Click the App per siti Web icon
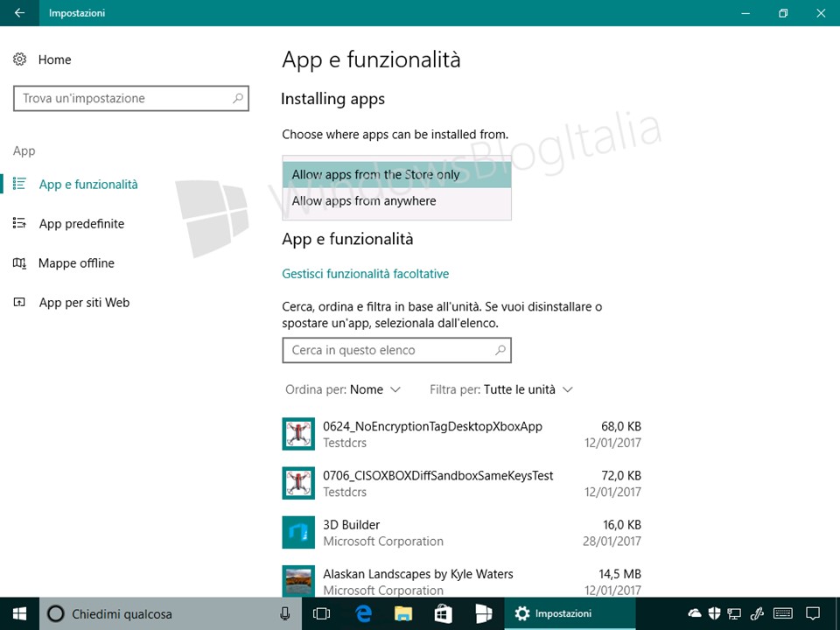Image resolution: width=840 pixels, height=630 pixels. [x=19, y=302]
